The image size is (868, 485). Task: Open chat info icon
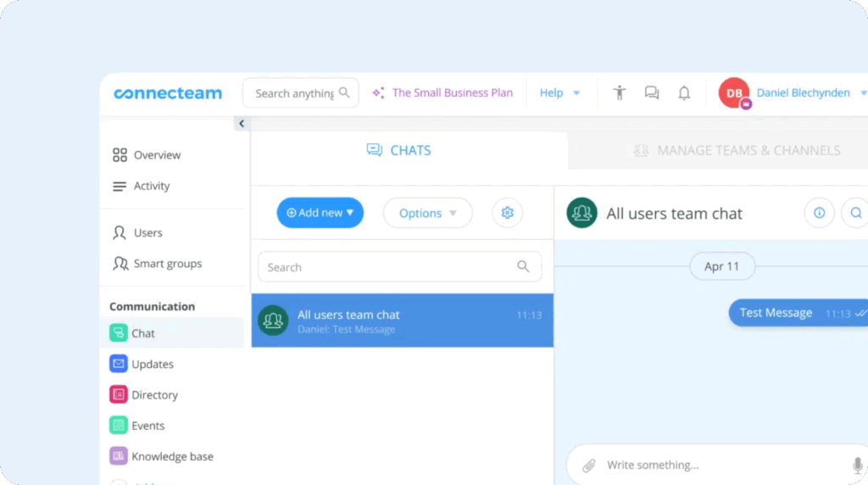[x=820, y=213]
